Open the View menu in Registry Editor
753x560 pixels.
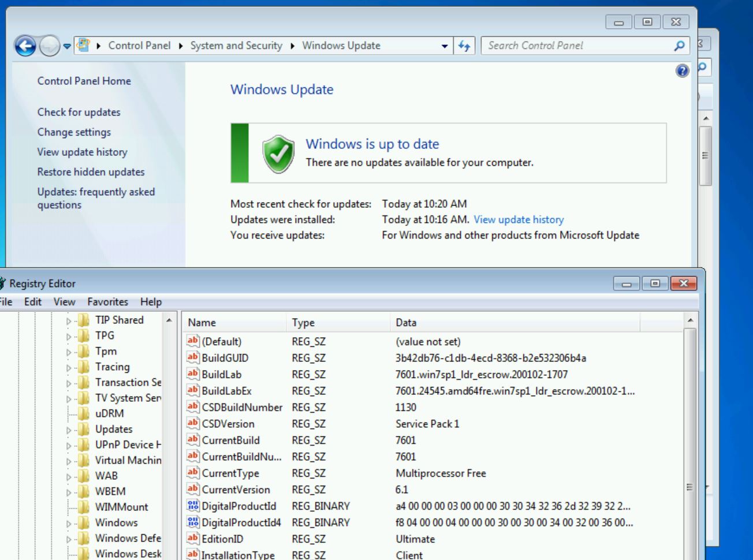[x=64, y=301]
